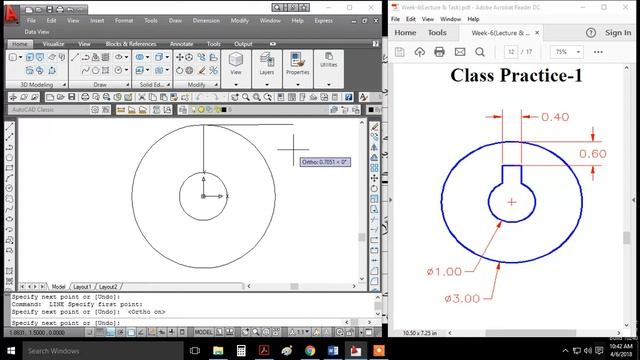Open the Dimension menu in AutoCAD
This screenshot has width=640, height=360.
coord(206,20)
